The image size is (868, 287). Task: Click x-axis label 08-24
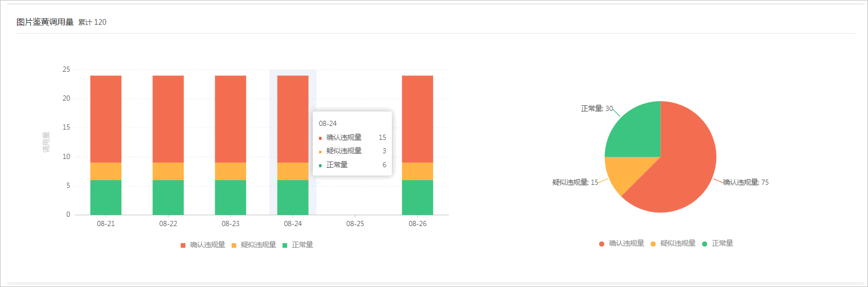point(293,224)
